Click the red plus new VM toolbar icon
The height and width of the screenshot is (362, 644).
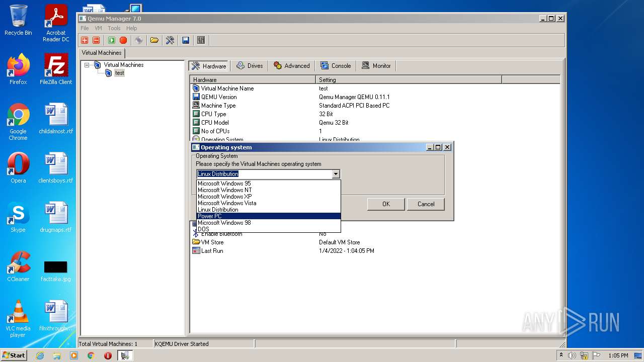coord(85,40)
